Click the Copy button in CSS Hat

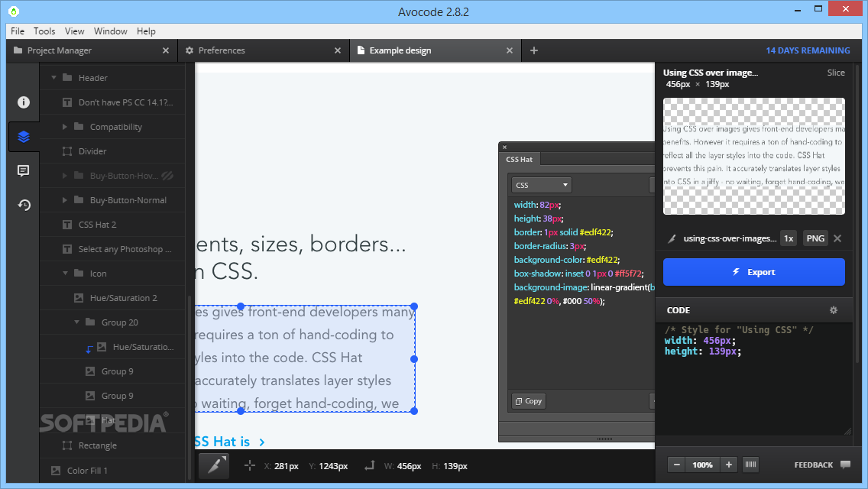tap(528, 401)
